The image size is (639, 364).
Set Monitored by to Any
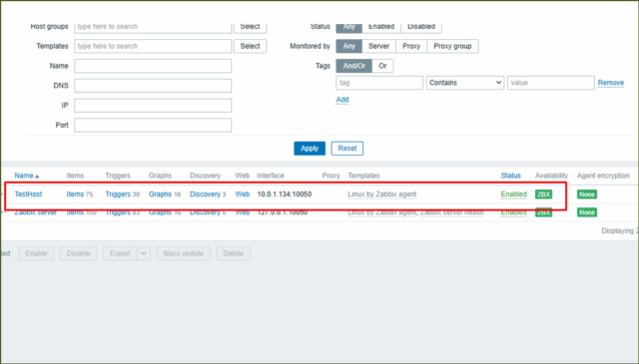pos(348,46)
